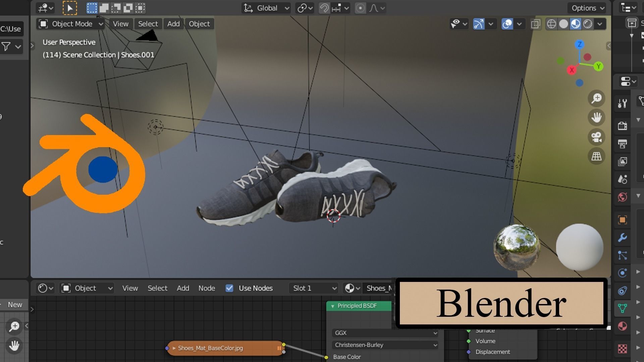
Task: Open the Tool properties tab
Action: pos(623,103)
